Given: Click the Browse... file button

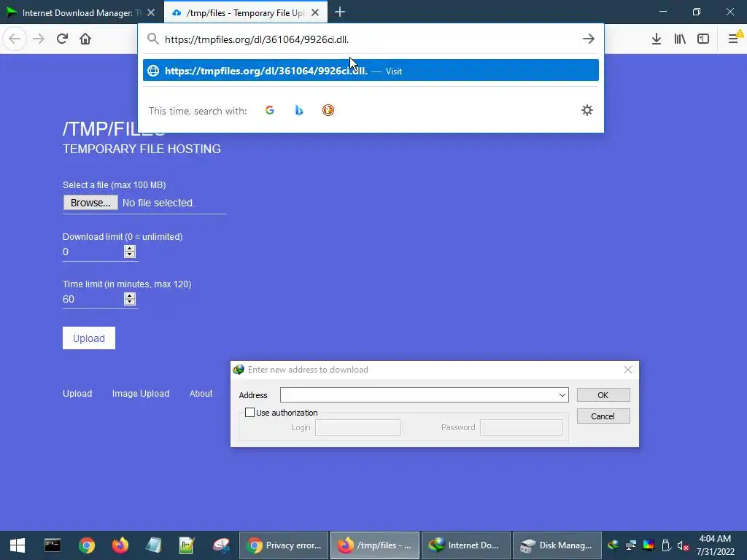Looking at the screenshot, I should 90,203.
